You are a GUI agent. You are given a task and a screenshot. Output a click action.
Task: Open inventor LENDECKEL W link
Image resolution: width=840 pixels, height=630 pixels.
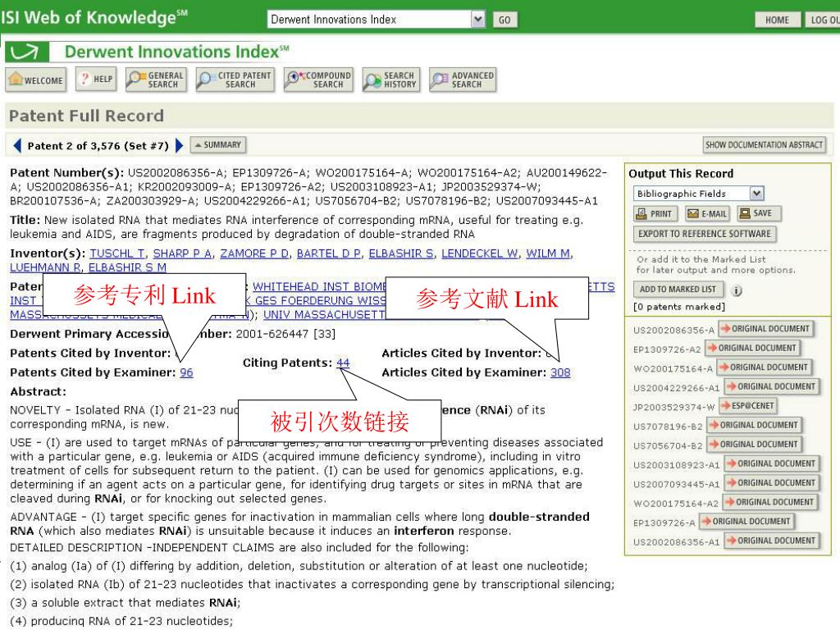pyautogui.click(x=479, y=253)
